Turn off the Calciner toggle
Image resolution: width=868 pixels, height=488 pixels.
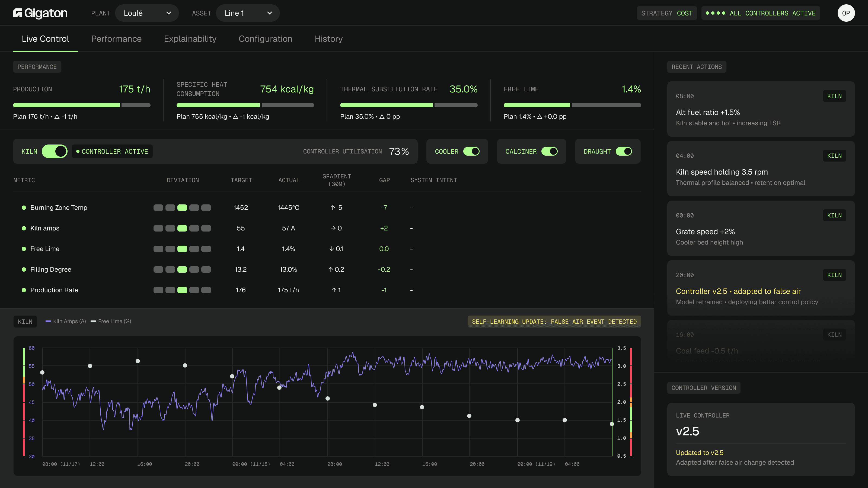tap(549, 151)
